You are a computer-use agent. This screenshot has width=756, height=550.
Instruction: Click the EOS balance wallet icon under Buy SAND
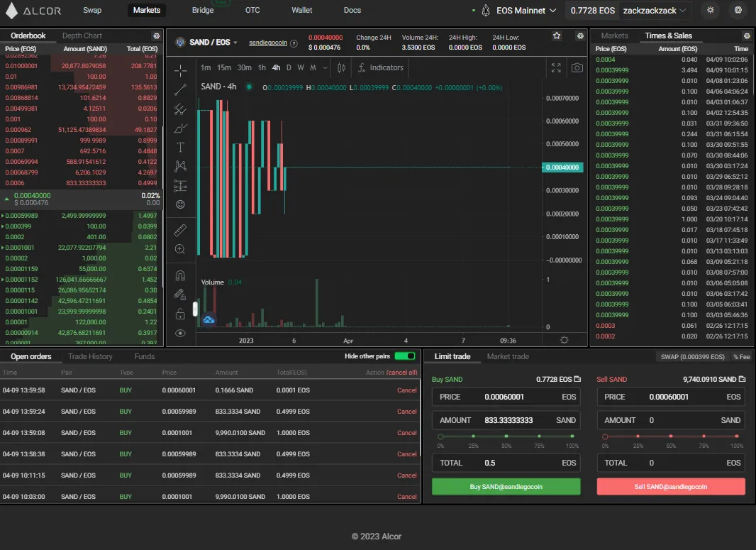pos(577,379)
